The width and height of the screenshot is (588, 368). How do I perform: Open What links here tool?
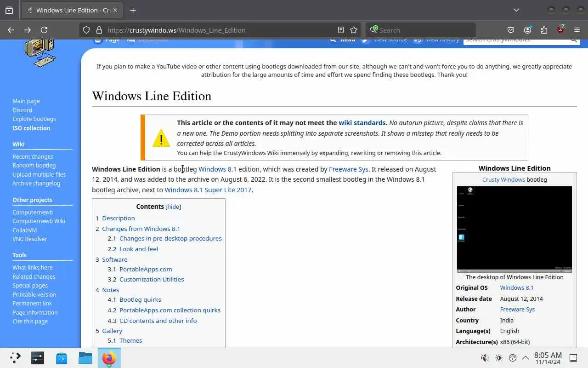click(32, 268)
